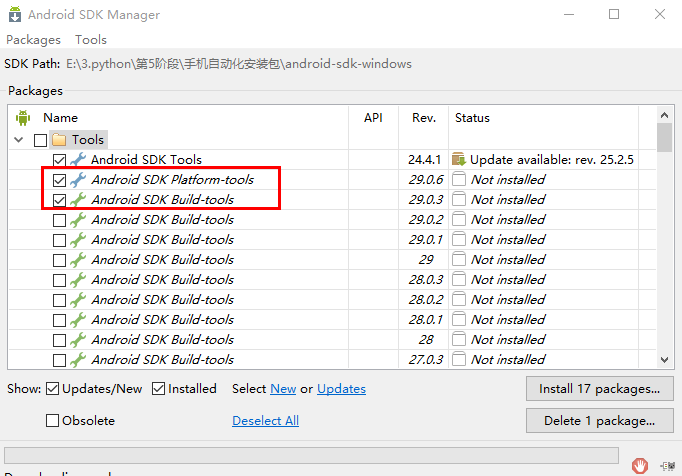Click the wrench icon for Build-tools 29.0.1
Viewport: 682px width, 476px height.
click(x=78, y=239)
